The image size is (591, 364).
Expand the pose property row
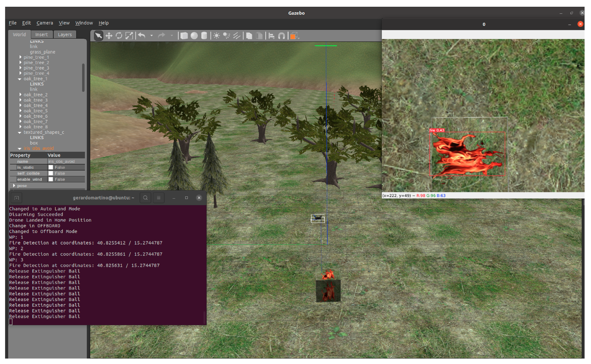click(x=14, y=186)
